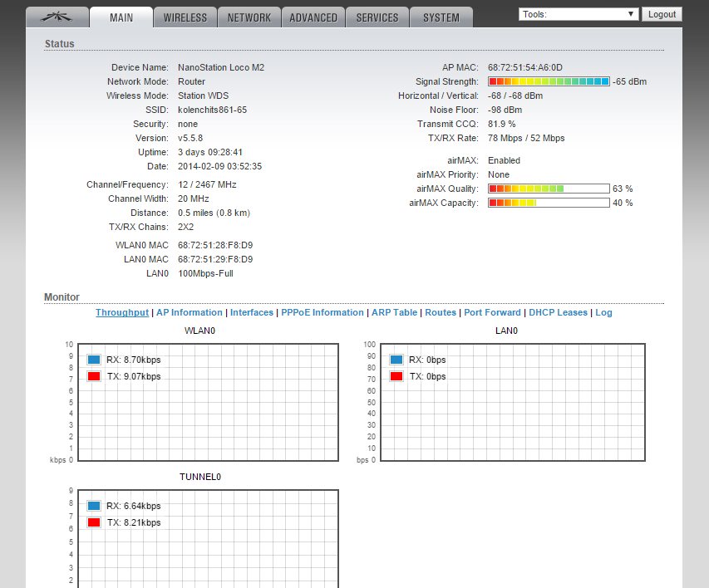Show DHCP Leases

(x=558, y=312)
